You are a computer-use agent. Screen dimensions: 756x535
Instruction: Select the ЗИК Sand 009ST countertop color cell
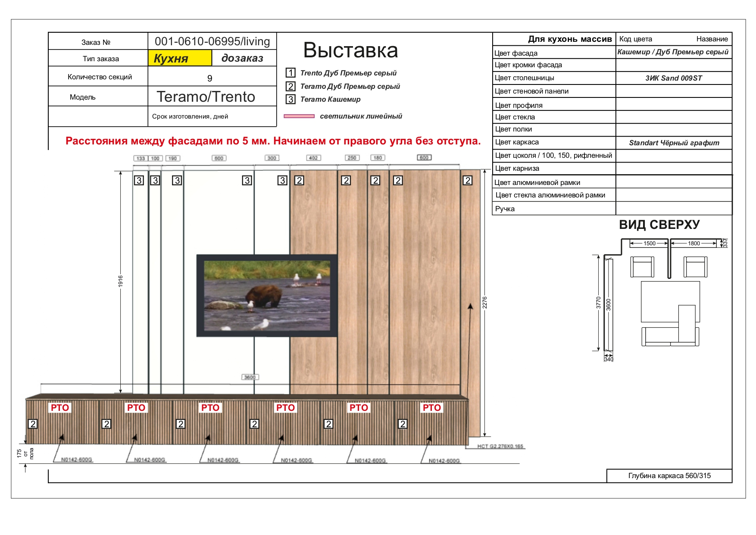pyautogui.click(x=674, y=78)
